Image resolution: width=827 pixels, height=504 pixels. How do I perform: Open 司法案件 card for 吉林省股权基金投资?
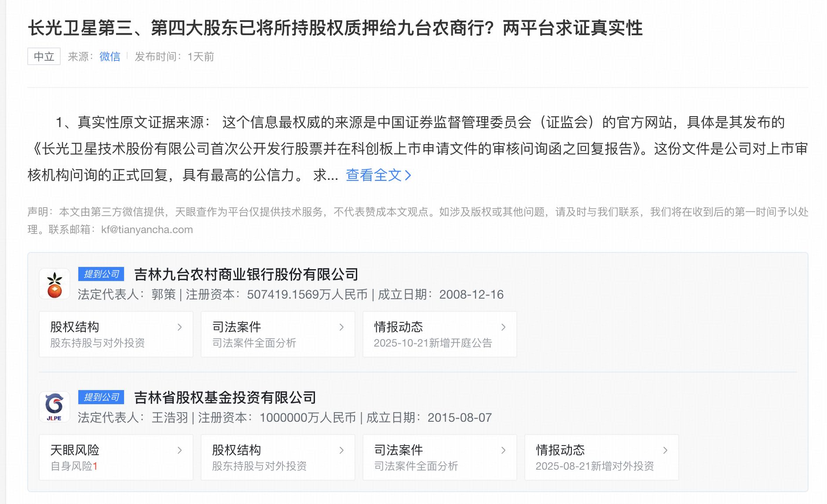pos(440,457)
